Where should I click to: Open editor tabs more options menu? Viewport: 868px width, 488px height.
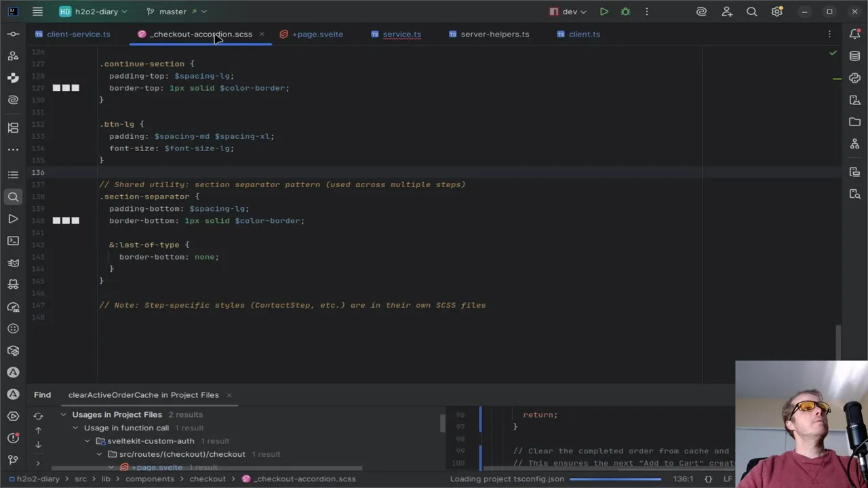829,34
